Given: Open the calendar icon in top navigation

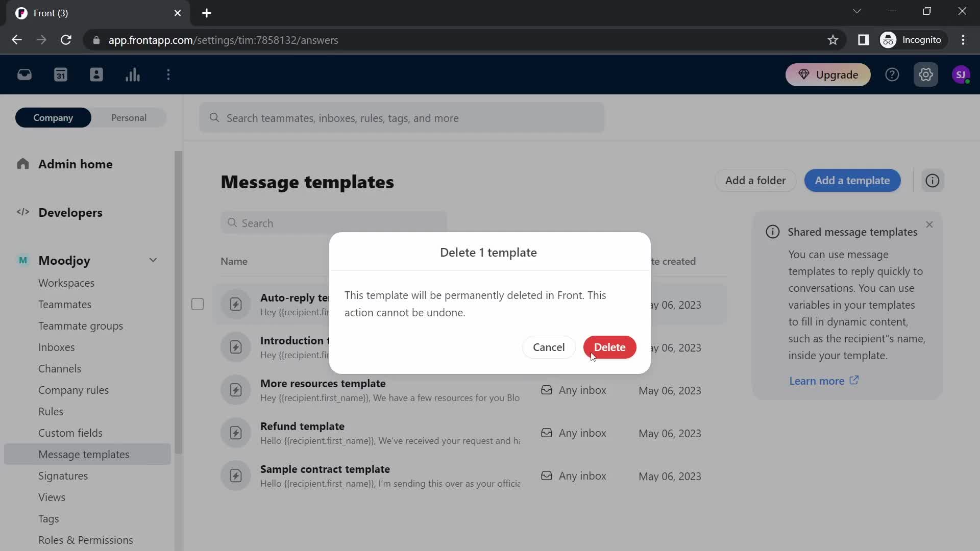Looking at the screenshot, I should click(61, 75).
